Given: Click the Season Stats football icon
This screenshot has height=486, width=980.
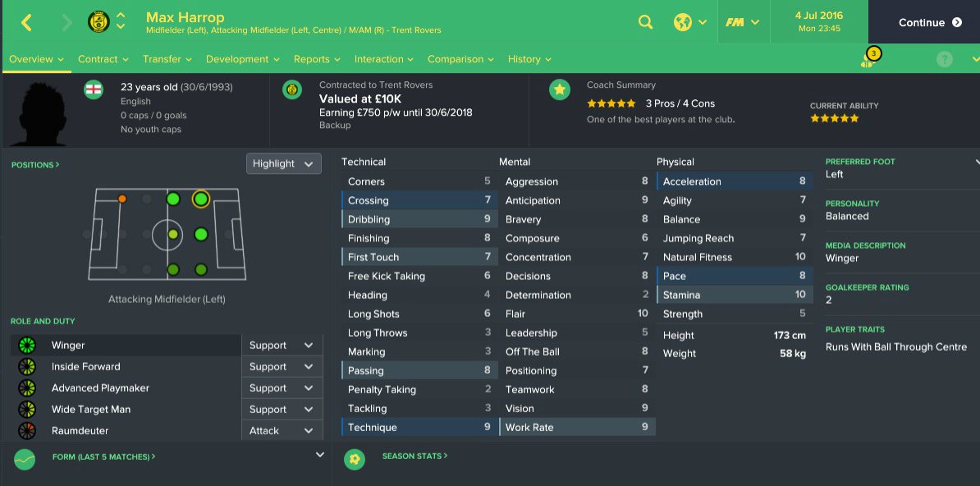Looking at the screenshot, I should pos(355,459).
